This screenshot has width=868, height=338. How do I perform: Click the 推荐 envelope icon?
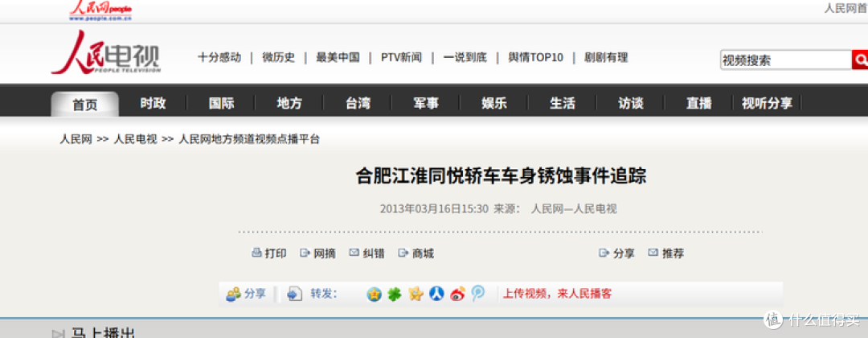click(653, 253)
